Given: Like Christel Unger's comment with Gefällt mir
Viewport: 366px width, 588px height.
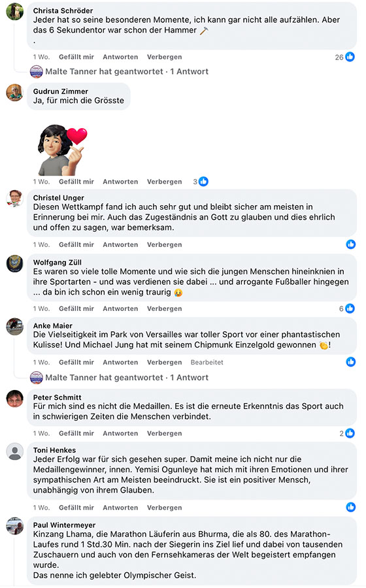Looking at the screenshot, I should coord(76,244).
